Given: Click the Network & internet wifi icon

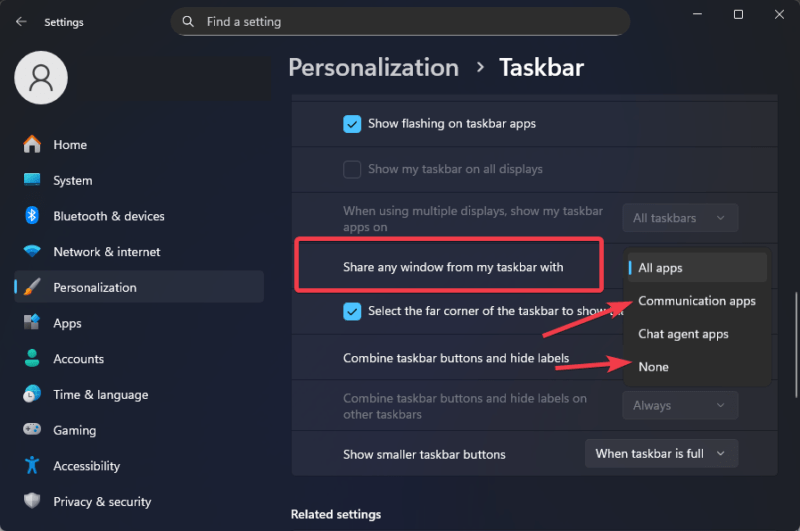Looking at the screenshot, I should click(32, 252).
